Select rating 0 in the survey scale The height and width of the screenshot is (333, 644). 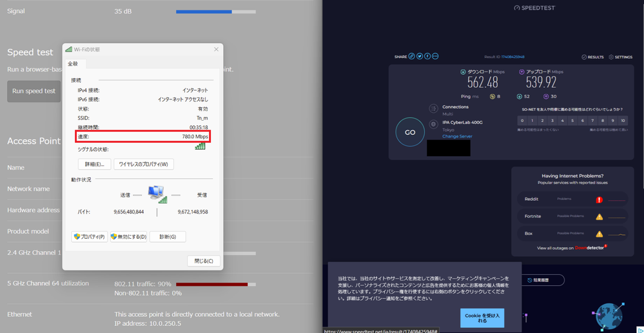(522, 121)
